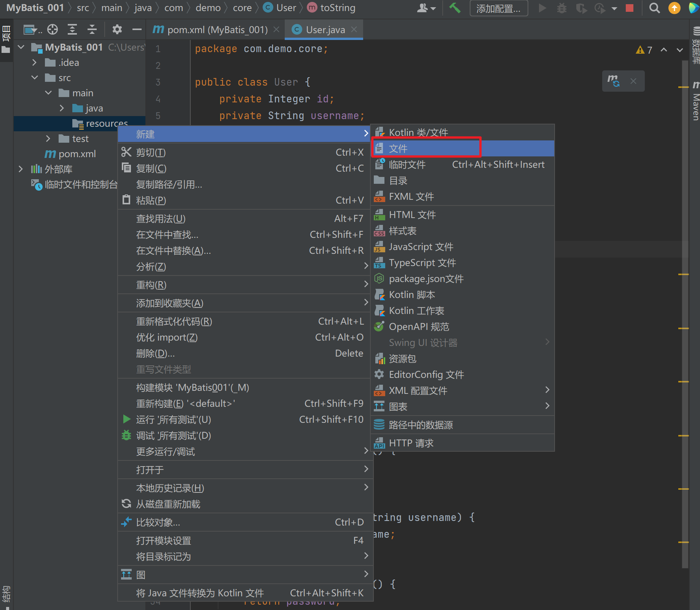Viewport: 700px width, 610px height.
Task: Click the build project hammer icon
Action: (x=454, y=8)
